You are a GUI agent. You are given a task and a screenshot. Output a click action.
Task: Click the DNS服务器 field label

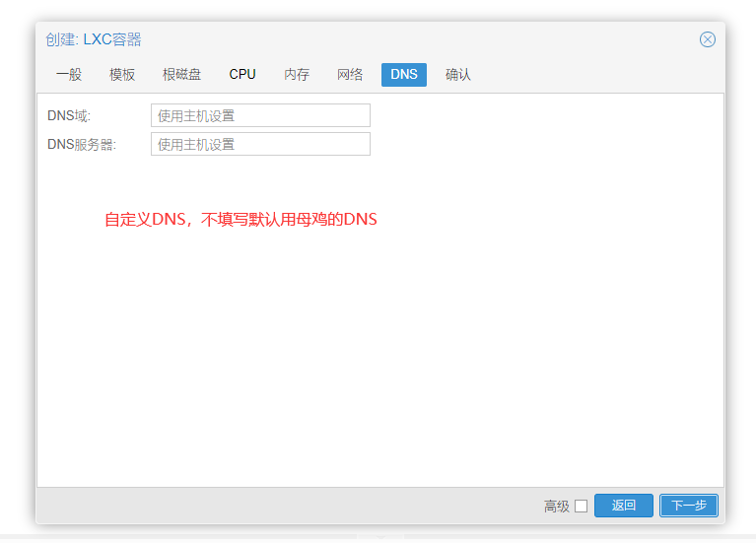coord(82,144)
